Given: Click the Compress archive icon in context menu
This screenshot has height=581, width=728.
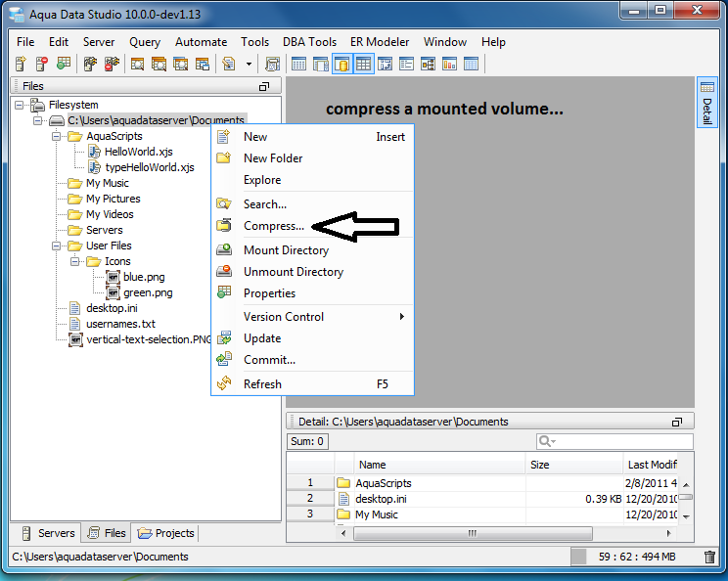Looking at the screenshot, I should pos(224,226).
